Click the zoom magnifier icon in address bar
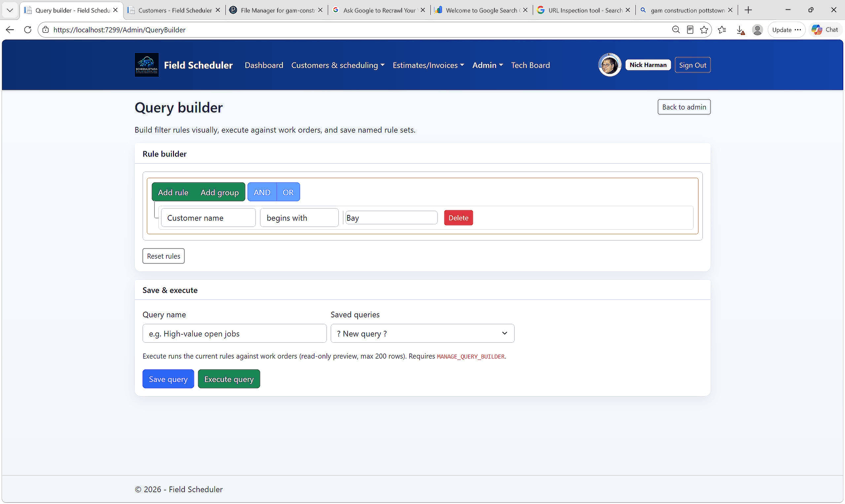This screenshot has height=504, width=845. pos(676,30)
